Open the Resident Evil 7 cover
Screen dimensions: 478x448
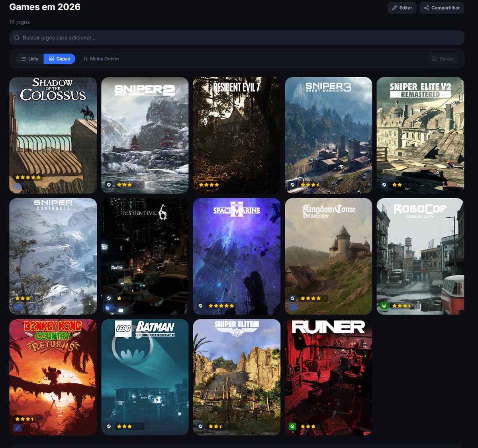[x=237, y=135]
